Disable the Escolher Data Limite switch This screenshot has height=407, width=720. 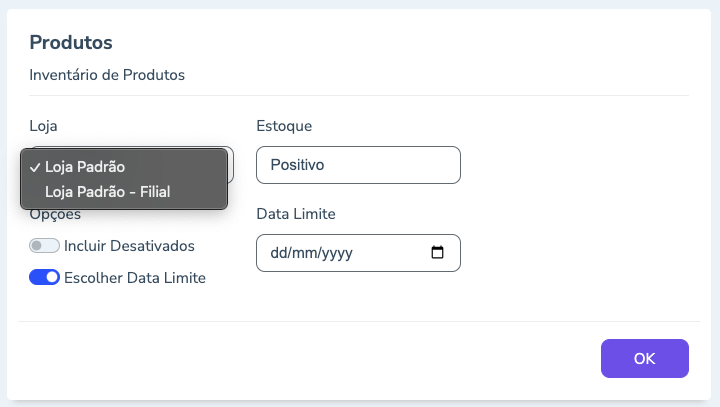pos(45,278)
